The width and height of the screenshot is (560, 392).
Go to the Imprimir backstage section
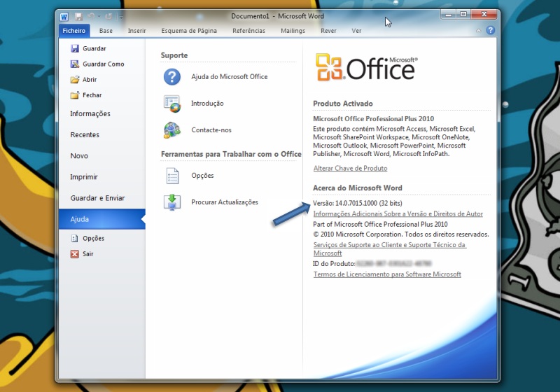click(x=84, y=177)
